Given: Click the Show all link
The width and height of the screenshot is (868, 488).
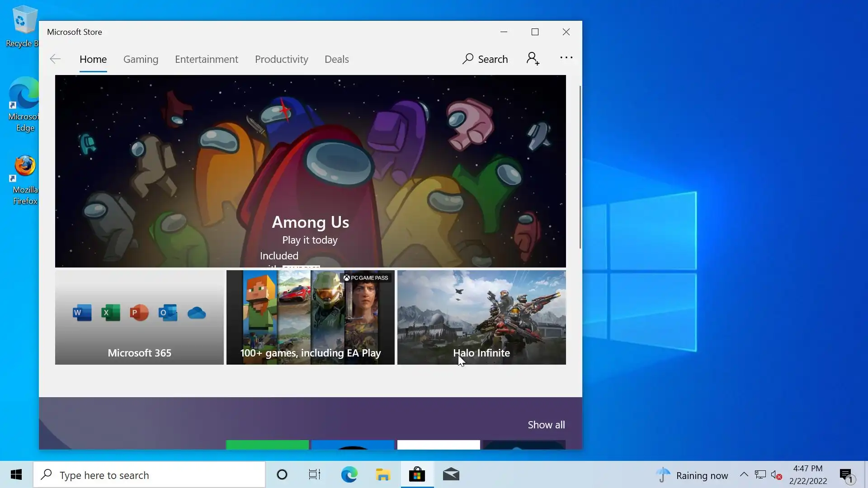Looking at the screenshot, I should (546, 425).
